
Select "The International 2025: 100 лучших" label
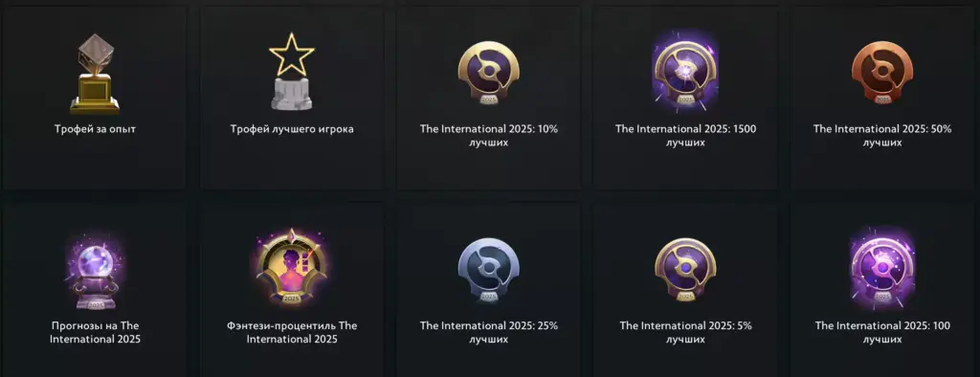tap(881, 333)
